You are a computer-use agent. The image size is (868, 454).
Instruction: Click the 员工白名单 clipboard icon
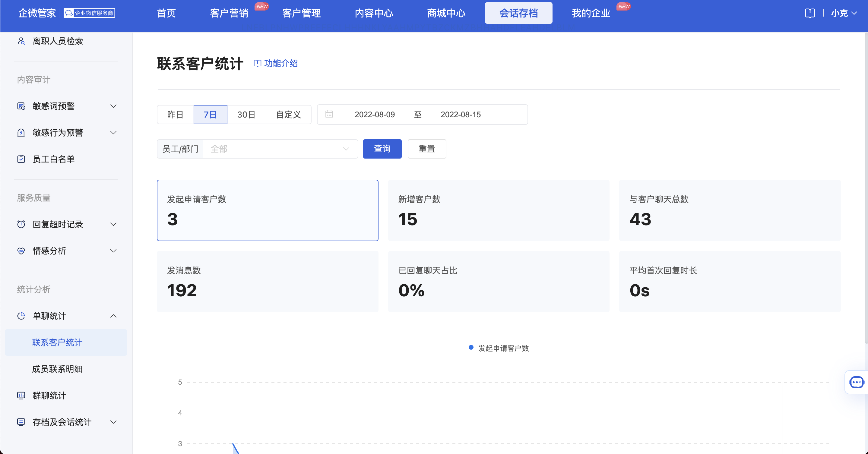point(21,159)
